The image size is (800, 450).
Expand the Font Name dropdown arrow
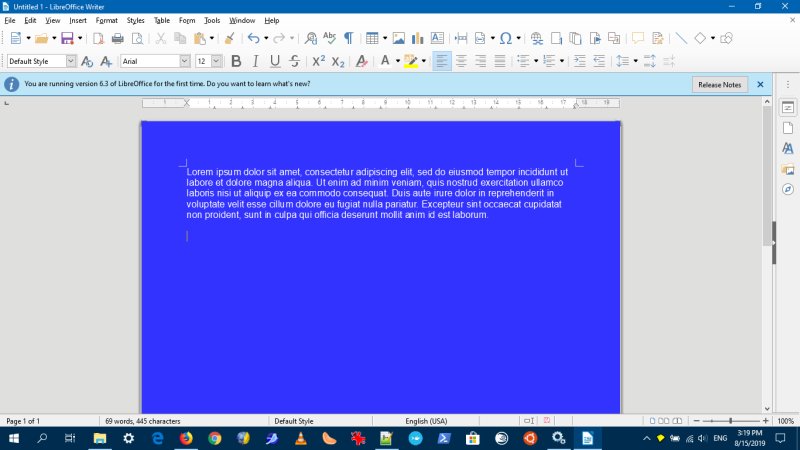184,61
